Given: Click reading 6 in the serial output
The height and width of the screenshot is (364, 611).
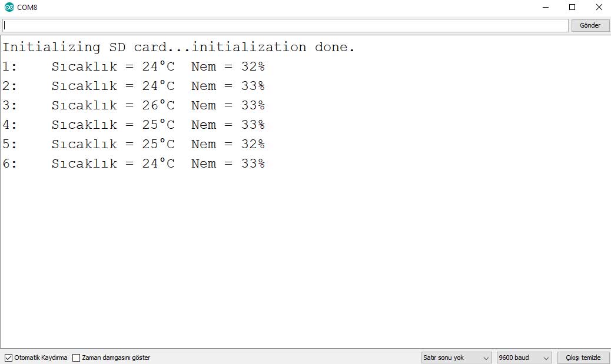Looking at the screenshot, I should click(134, 163).
